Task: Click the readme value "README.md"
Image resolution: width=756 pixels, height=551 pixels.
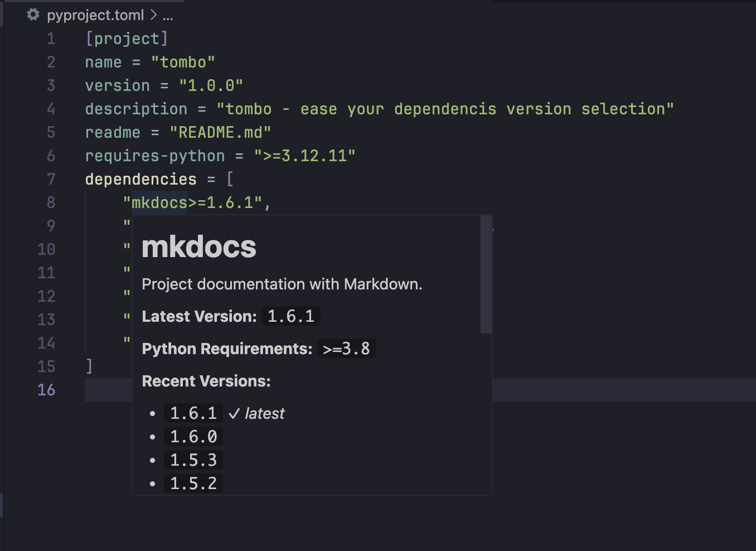Action: 220,132
